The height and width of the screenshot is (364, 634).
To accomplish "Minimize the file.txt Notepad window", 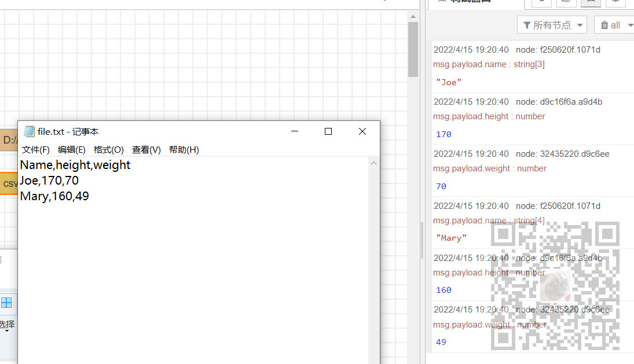I will [295, 131].
